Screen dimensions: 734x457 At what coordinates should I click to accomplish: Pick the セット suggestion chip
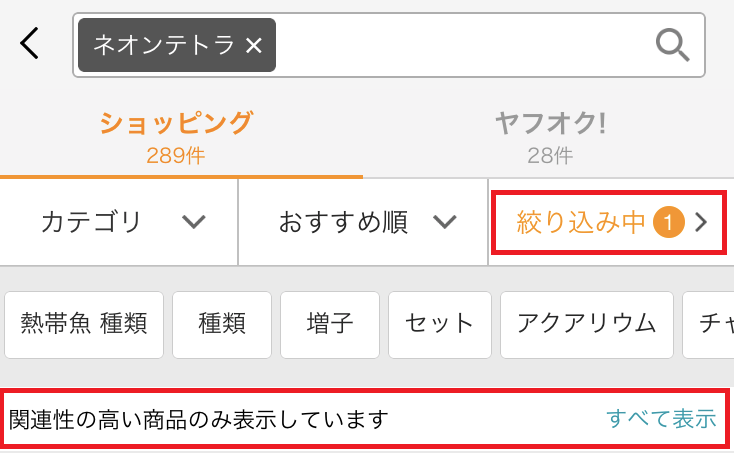[439, 324]
